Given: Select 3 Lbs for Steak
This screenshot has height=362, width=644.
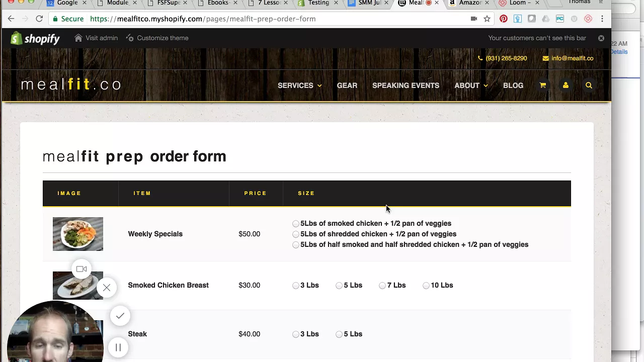Looking at the screenshot, I should coord(296,334).
